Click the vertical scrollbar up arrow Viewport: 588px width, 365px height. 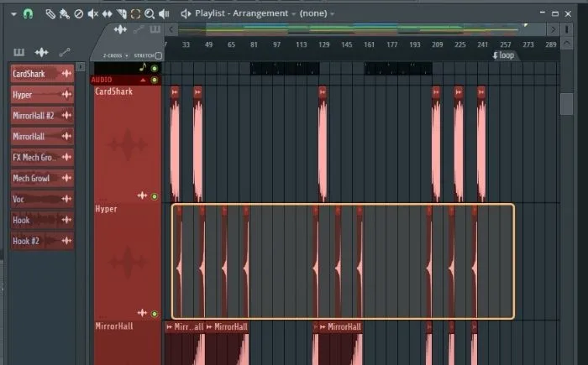[566, 44]
